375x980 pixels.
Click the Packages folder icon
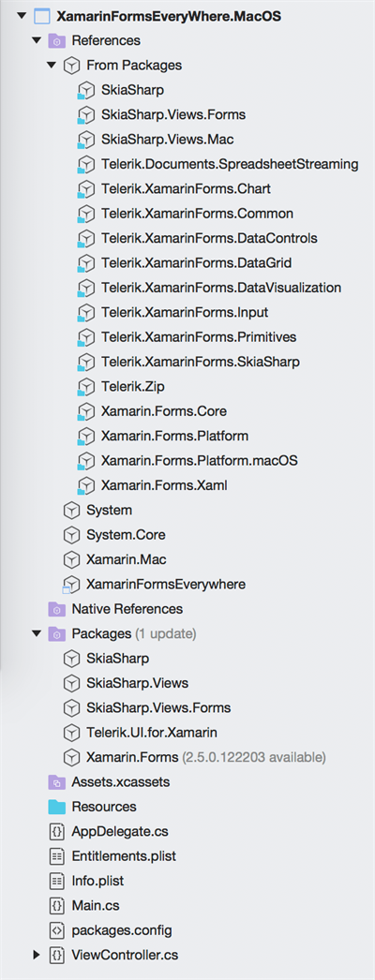[57, 634]
